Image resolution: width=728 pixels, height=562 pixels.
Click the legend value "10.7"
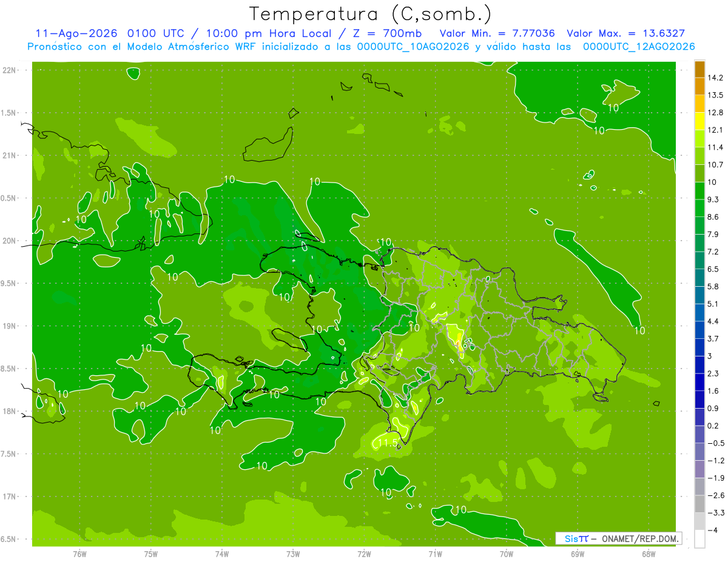click(x=716, y=165)
